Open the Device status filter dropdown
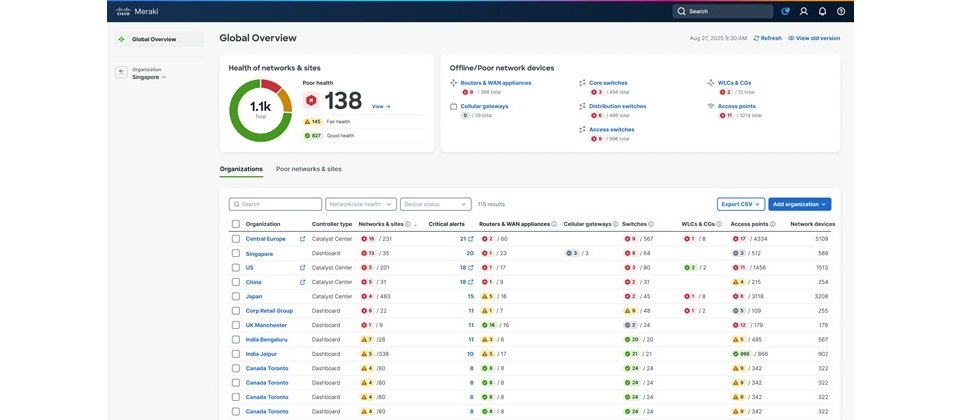The height and width of the screenshot is (420, 960). point(434,204)
